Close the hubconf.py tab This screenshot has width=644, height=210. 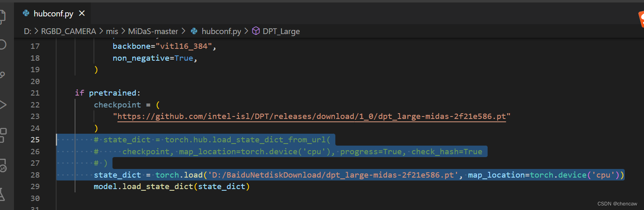click(x=82, y=14)
